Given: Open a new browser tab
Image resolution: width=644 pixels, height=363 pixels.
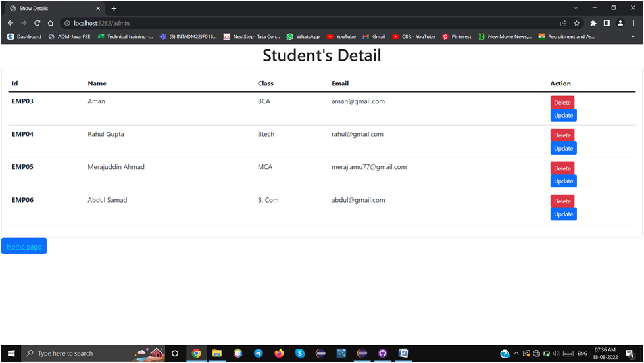Looking at the screenshot, I should pos(114,8).
